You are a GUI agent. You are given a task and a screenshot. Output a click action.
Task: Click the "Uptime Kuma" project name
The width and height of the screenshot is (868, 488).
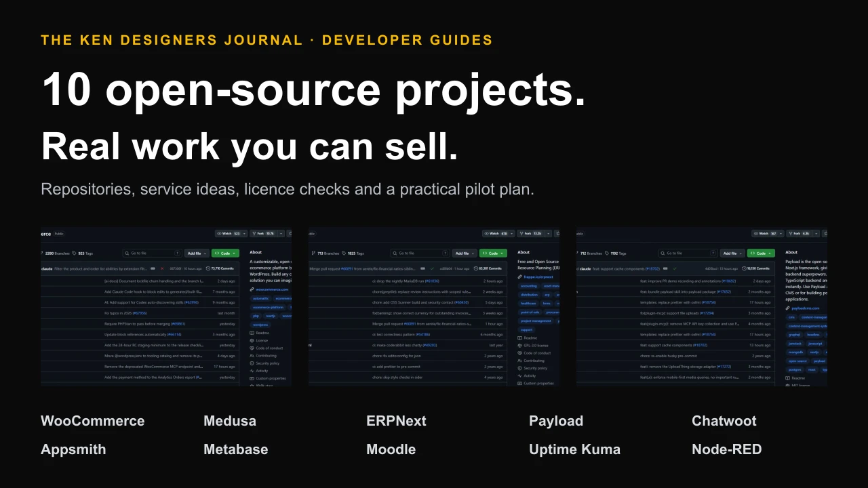click(574, 449)
